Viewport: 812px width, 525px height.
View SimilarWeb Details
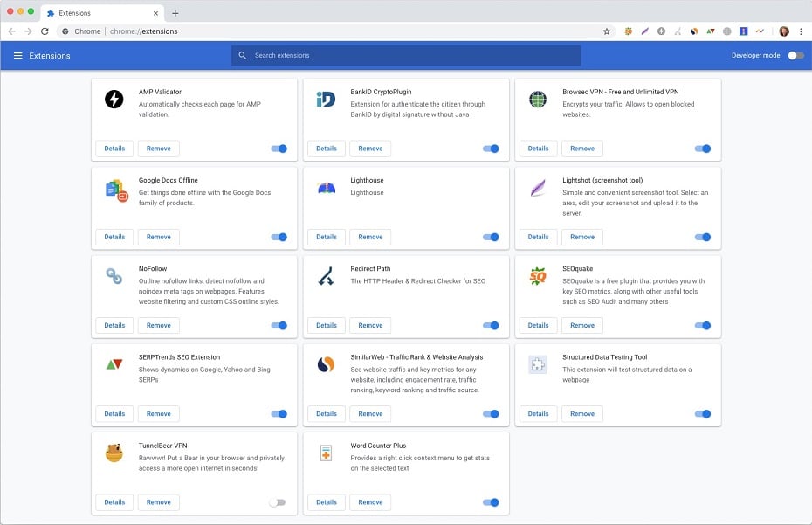(327, 414)
